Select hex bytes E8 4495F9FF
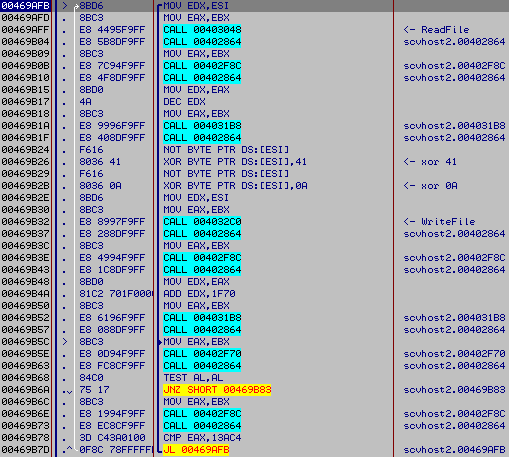Screen dimensions: 509x457 (112, 30)
